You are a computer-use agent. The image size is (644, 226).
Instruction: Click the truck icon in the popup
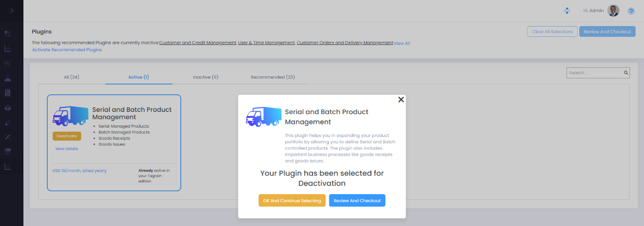264,117
